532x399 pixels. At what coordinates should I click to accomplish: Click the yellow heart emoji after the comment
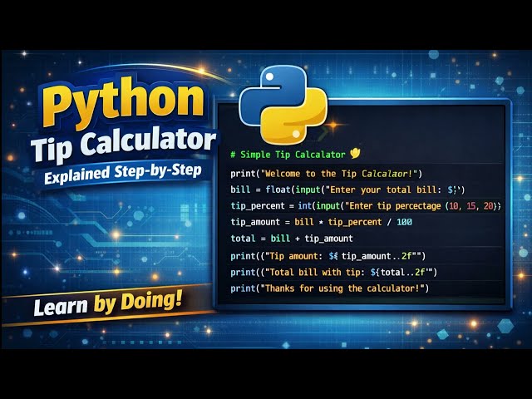click(355, 154)
